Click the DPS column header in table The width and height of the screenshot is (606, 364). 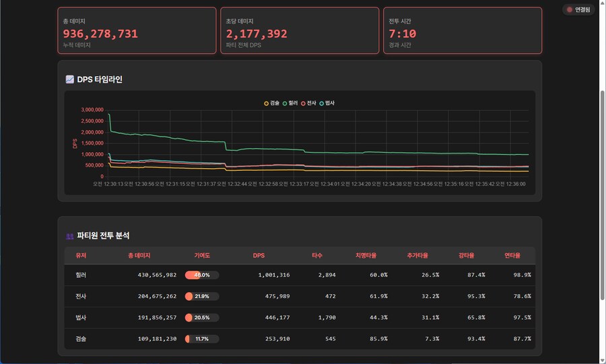[x=259, y=256]
